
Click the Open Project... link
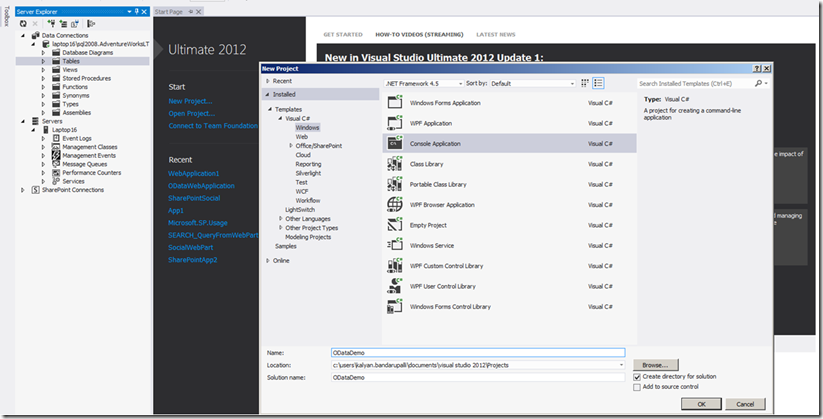[x=192, y=113]
